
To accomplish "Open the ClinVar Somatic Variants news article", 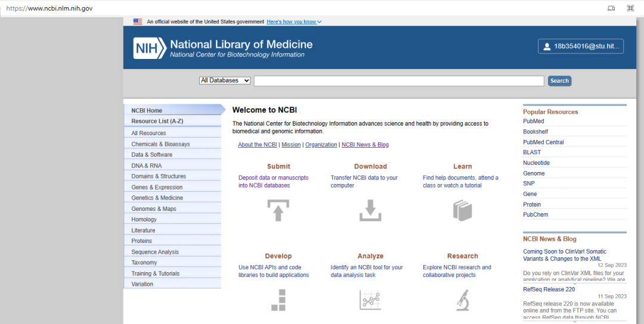I will pyautogui.click(x=565, y=255).
